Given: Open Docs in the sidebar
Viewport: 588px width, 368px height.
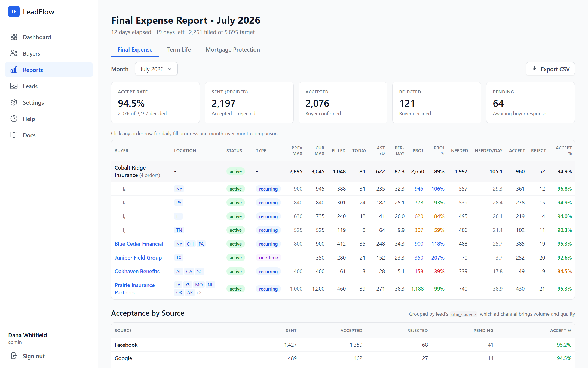Looking at the screenshot, I should point(49,135).
